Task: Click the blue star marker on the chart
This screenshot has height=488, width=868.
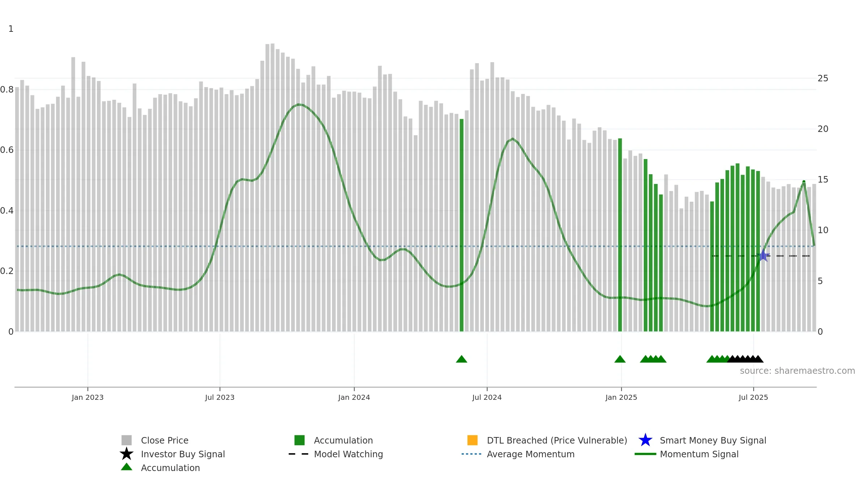Action: point(763,256)
